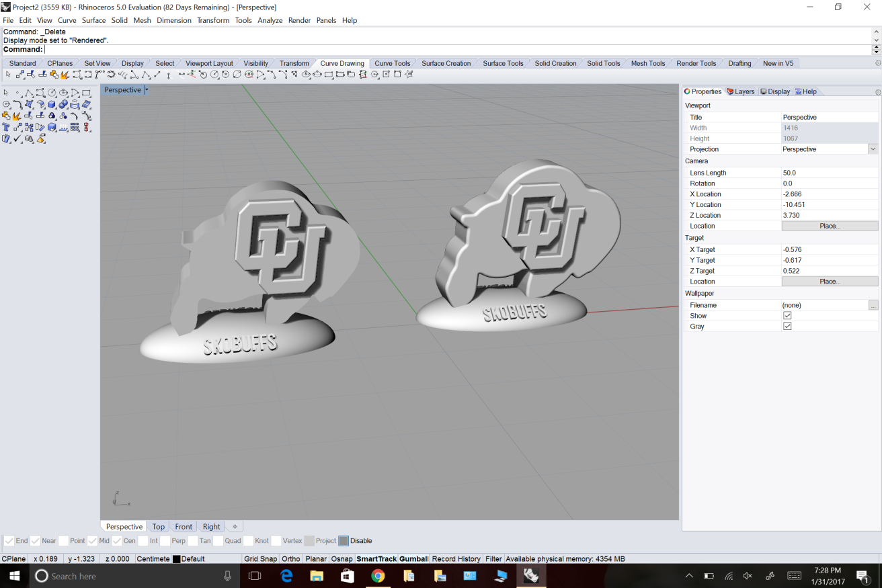
Task: Select the Polyline tool in left sidebar
Action: click(x=29, y=93)
